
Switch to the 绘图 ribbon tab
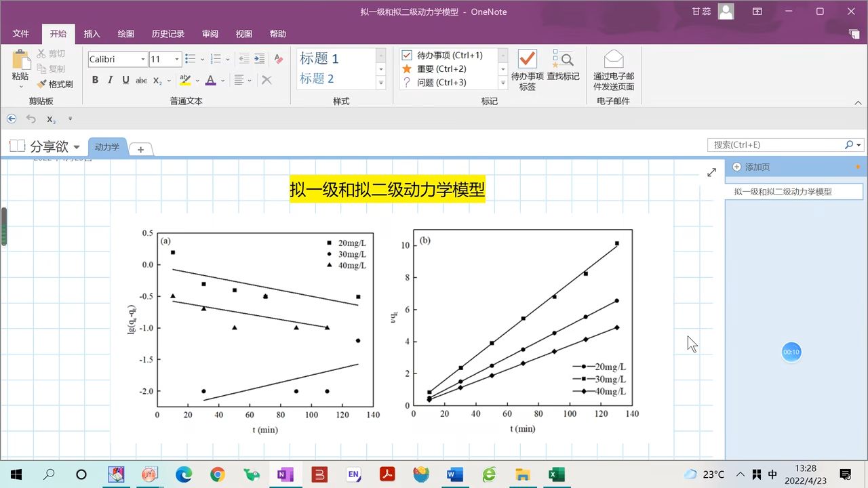[125, 34]
